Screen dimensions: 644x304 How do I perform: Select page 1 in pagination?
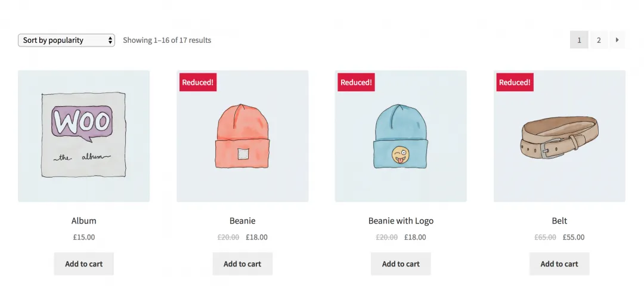579,40
